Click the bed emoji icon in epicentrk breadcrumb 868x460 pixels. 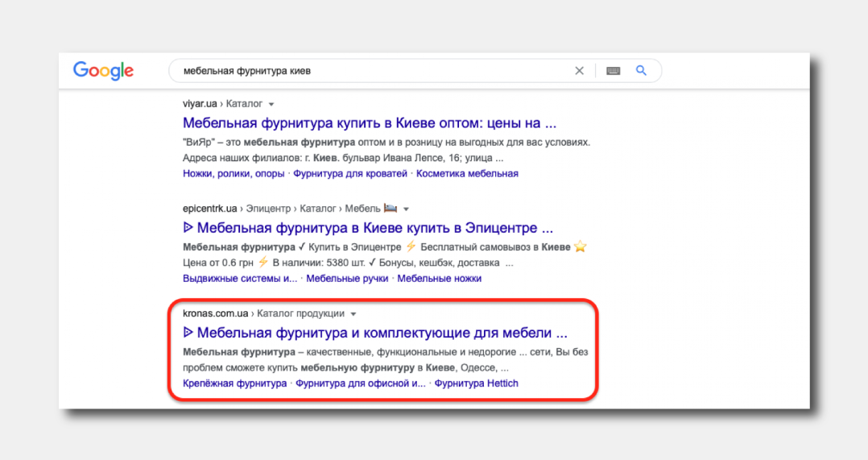tap(391, 208)
